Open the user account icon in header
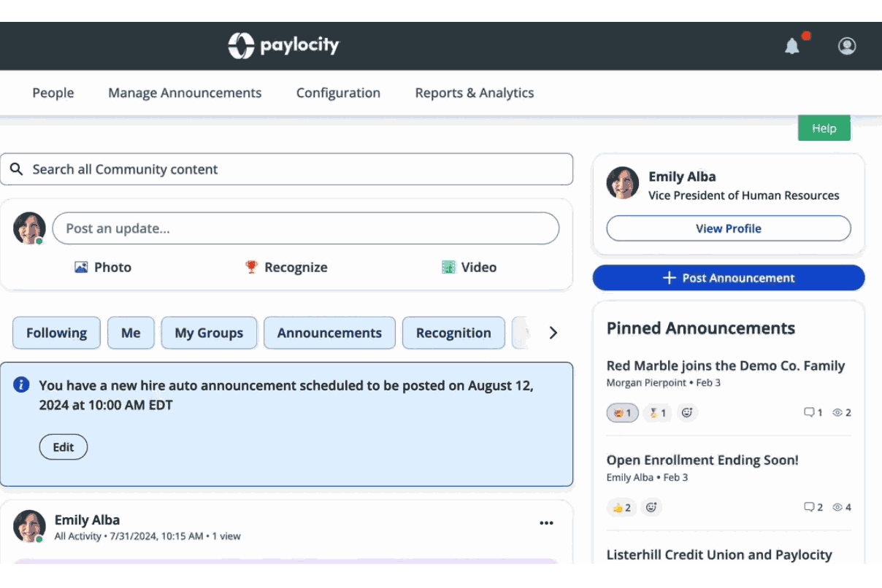882x588 pixels. point(847,46)
